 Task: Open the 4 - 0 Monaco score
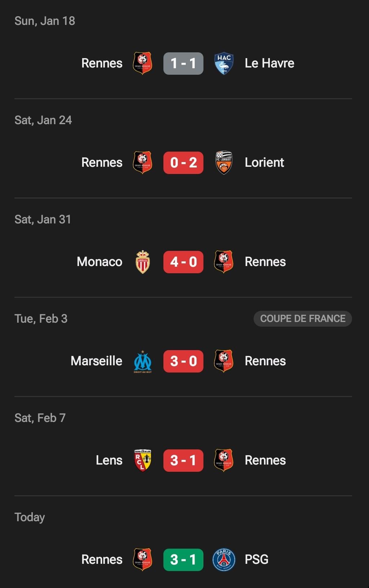[x=183, y=262]
